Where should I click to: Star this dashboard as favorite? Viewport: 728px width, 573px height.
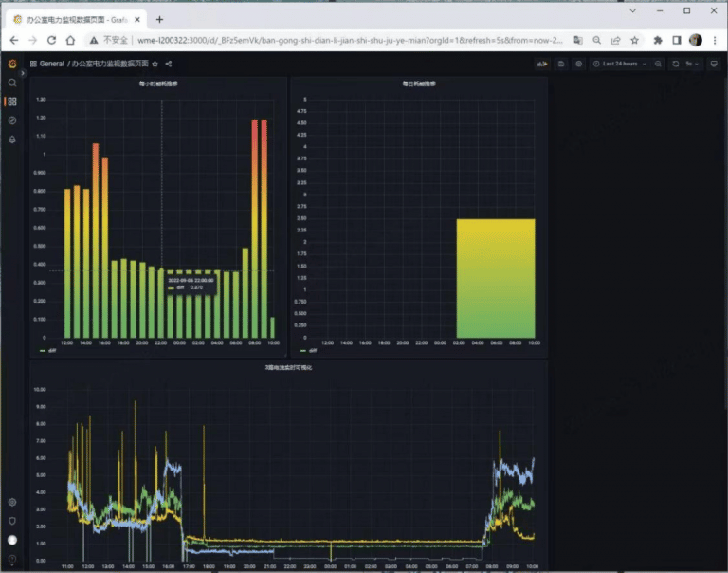(x=155, y=64)
